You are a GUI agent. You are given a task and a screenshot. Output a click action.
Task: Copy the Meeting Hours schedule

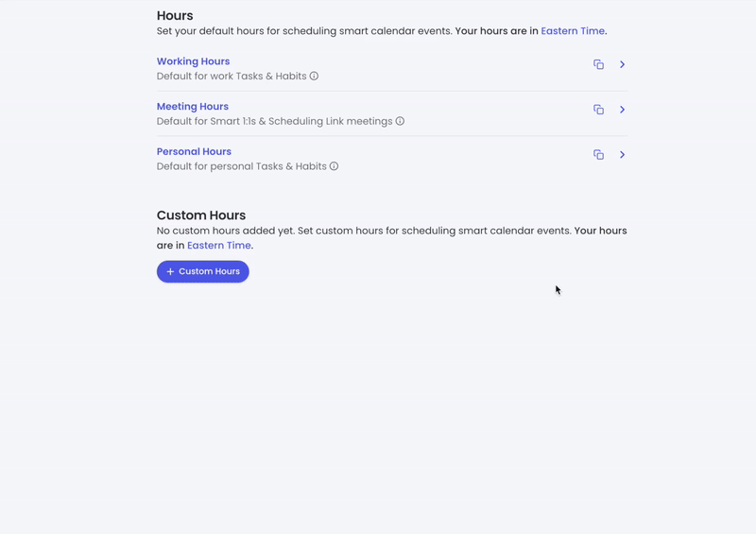coord(598,110)
